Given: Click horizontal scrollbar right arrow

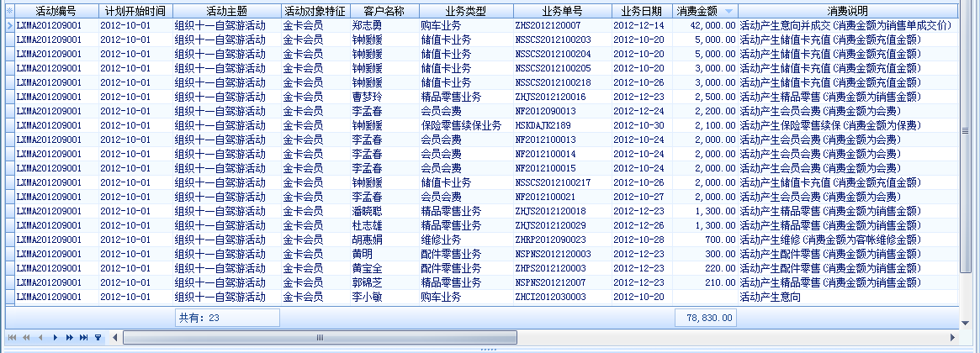Looking at the screenshot, I should pos(952,337).
